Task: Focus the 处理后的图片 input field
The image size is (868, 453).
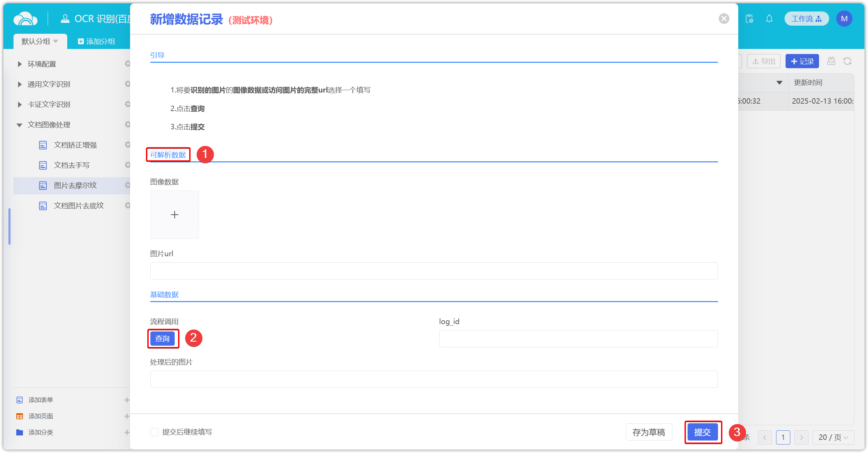Action: (x=434, y=379)
